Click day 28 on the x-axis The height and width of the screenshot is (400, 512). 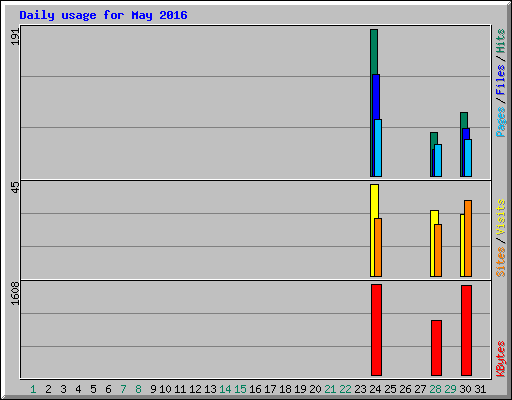435,389
